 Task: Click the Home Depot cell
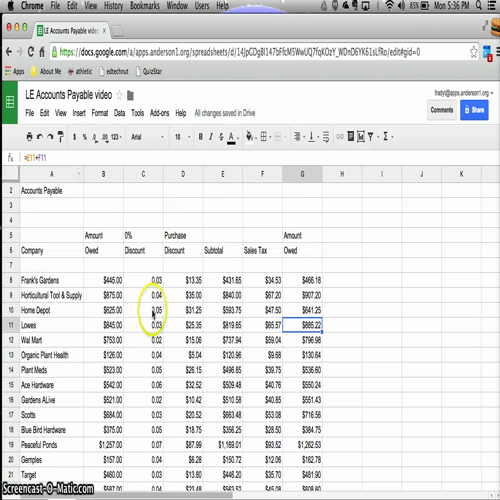(x=51, y=310)
